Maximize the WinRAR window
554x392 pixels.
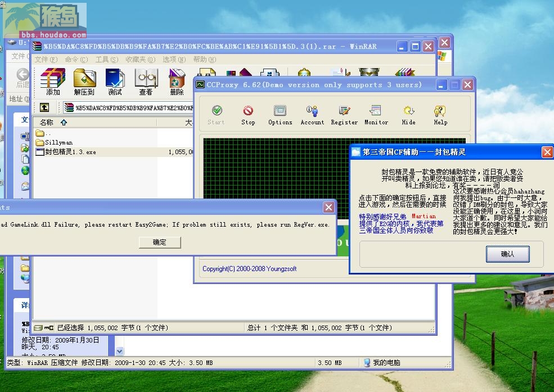pos(415,47)
